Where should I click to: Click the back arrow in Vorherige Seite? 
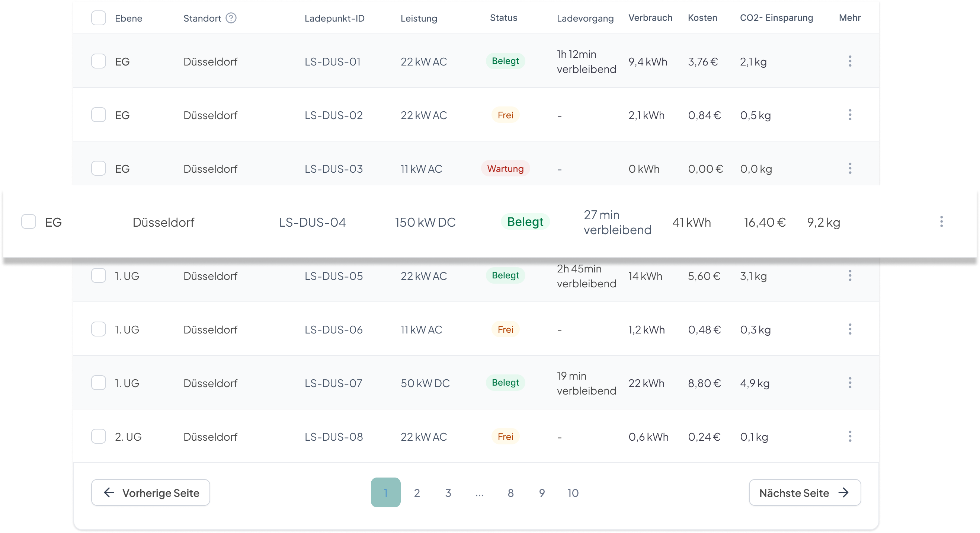pos(109,492)
